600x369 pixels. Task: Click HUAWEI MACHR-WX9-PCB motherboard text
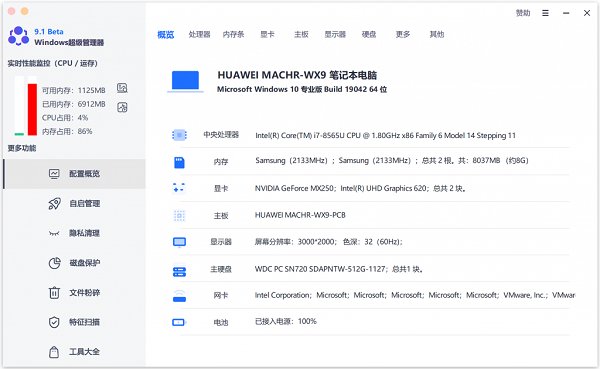coord(300,215)
